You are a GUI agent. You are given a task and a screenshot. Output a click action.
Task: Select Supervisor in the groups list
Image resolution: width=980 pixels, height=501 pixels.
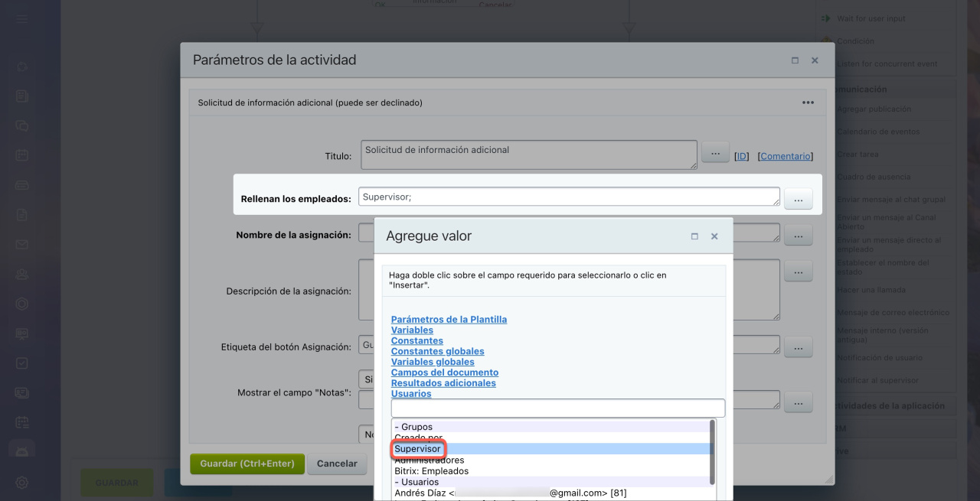[x=418, y=449]
